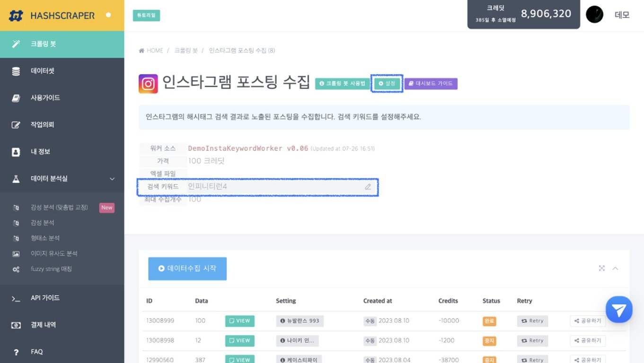This screenshot has height=363, width=644.
Task: Click the fullscreen expand panel icon
Action: tap(602, 268)
